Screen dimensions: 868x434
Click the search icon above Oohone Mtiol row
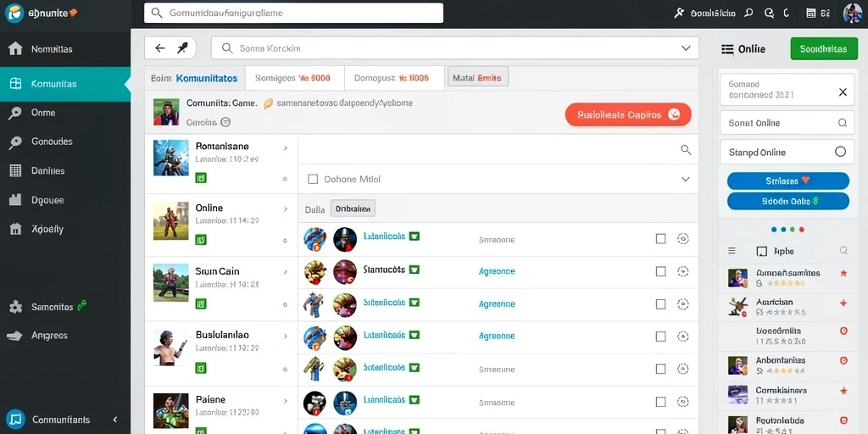(x=685, y=149)
